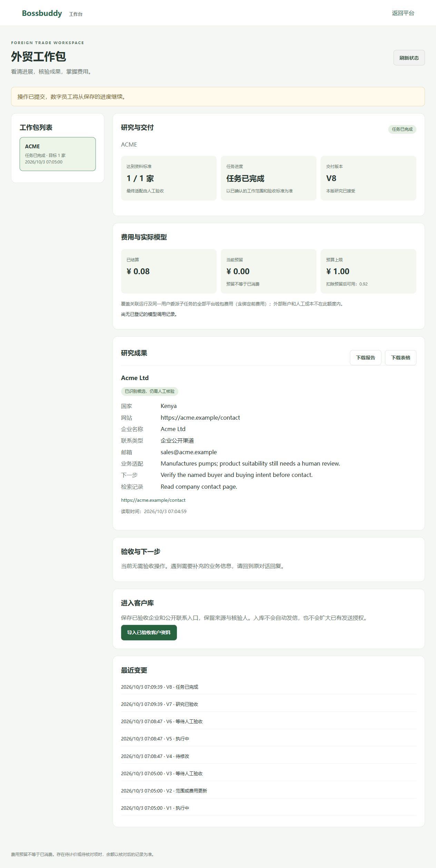Open the acme.example/contact source link
This screenshot has width=436, height=868.
pyautogui.click(x=153, y=500)
